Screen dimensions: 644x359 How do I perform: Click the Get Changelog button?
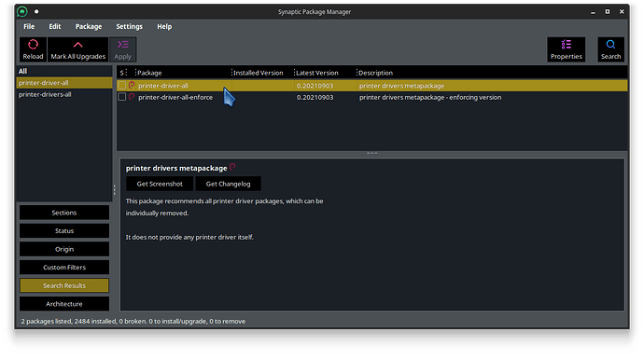[x=228, y=184]
